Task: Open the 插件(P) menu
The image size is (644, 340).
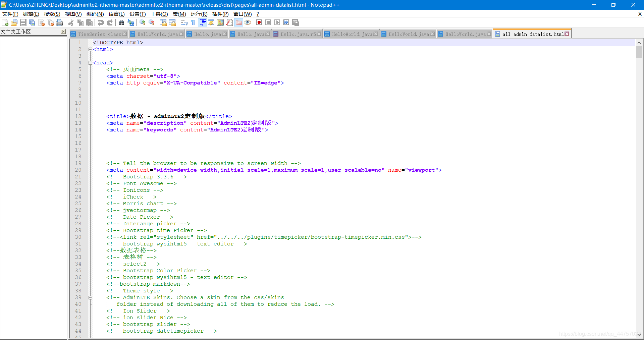Action: [x=220, y=14]
